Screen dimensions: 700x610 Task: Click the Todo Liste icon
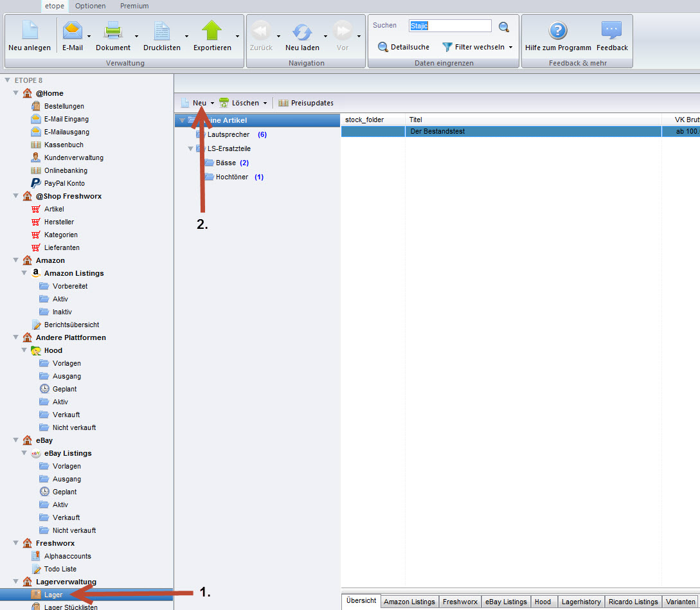point(36,569)
